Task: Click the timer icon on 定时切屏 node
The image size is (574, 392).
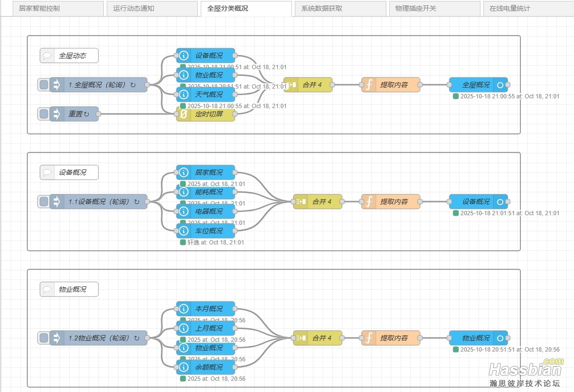Action: pyautogui.click(x=184, y=114)
